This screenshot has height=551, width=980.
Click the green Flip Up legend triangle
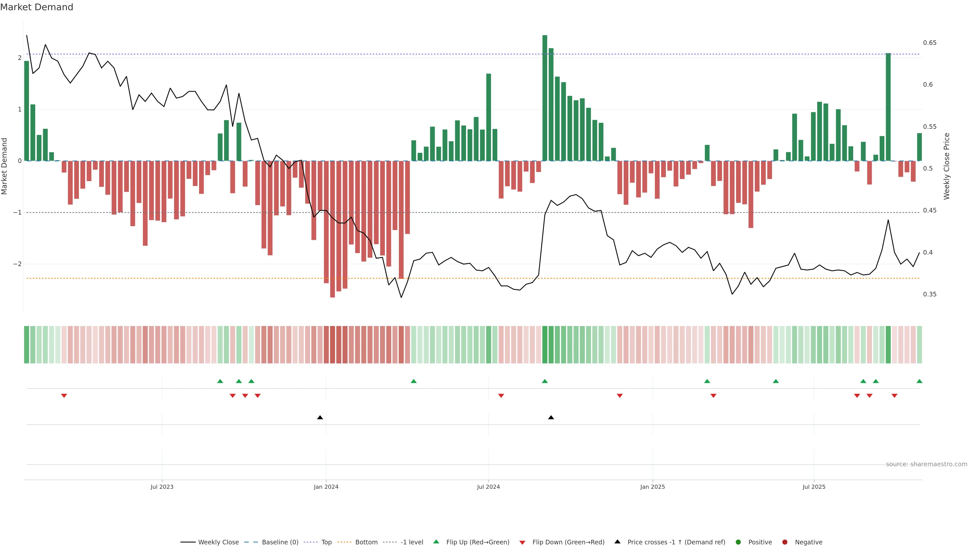pos(436,542)
